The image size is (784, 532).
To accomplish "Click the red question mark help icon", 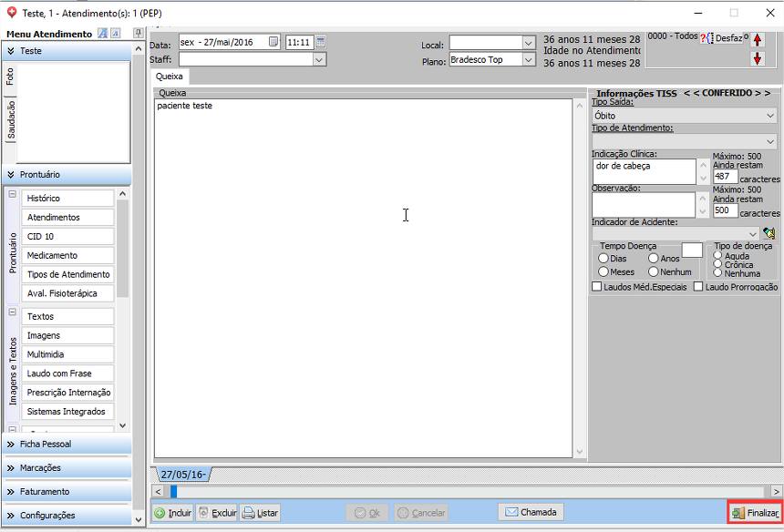I will pos(703,38).
